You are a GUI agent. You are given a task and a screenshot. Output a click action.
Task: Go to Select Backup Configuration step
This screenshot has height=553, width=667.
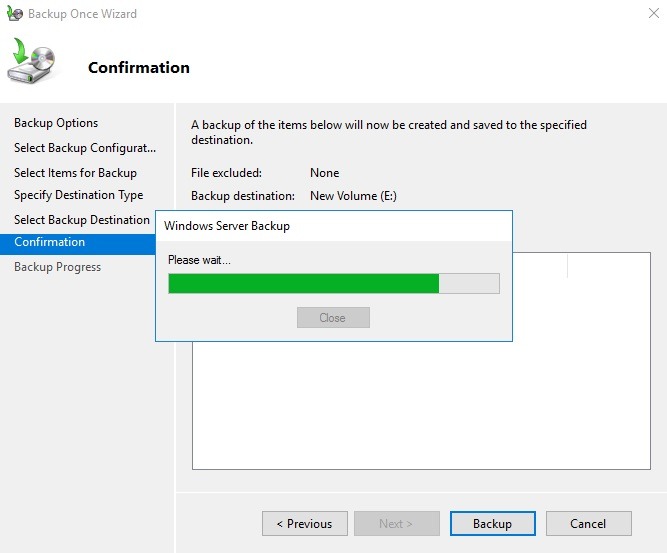click(85, 148)
